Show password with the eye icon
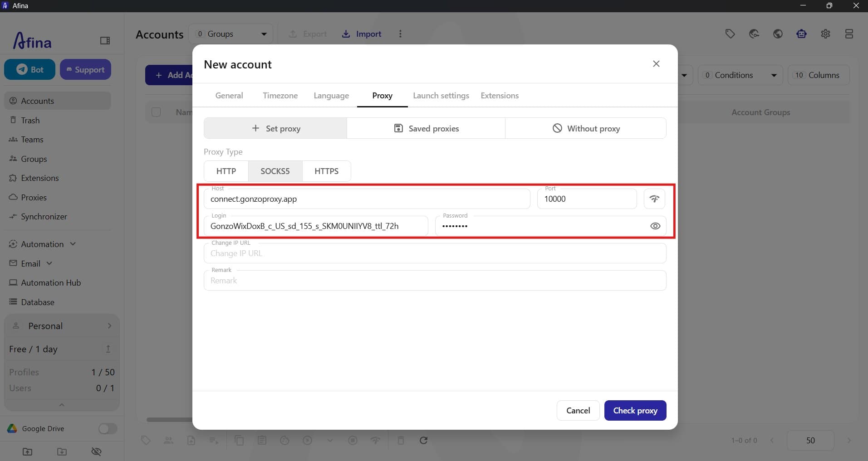The image size is (868, 461). pos(655,226)
